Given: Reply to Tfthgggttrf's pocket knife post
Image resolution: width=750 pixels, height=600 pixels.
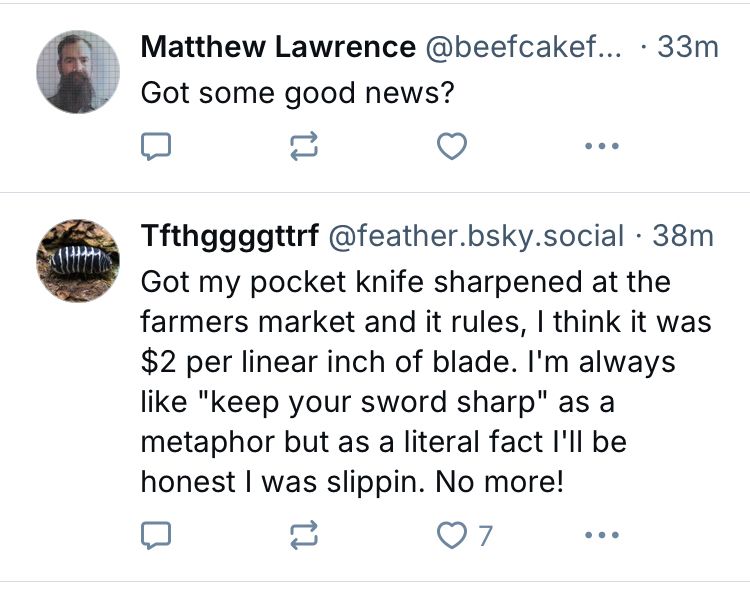Looking at the screenshot, I should [x=153, y=536].
